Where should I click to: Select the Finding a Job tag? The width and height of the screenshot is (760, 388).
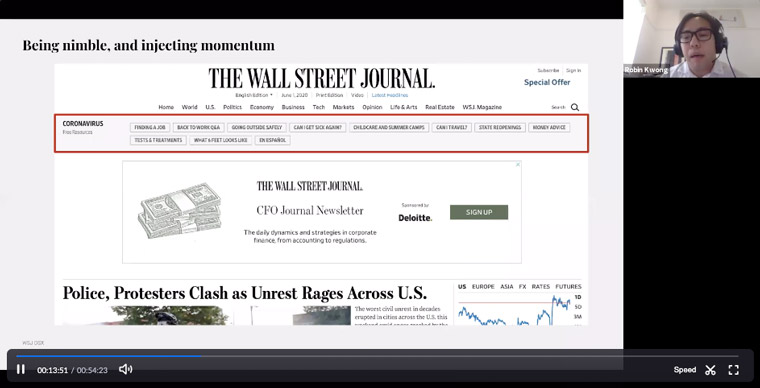point(150,127)
